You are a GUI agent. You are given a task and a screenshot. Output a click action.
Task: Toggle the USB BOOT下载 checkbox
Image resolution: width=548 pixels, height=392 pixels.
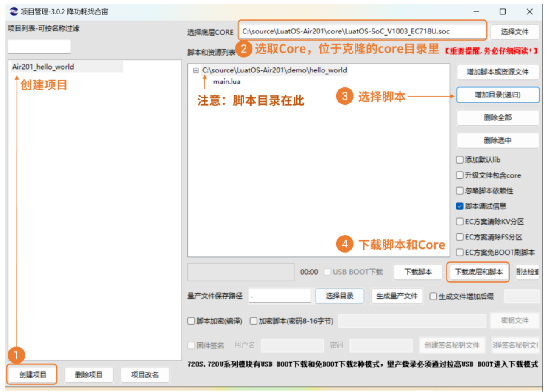click(x=327, y=272)
